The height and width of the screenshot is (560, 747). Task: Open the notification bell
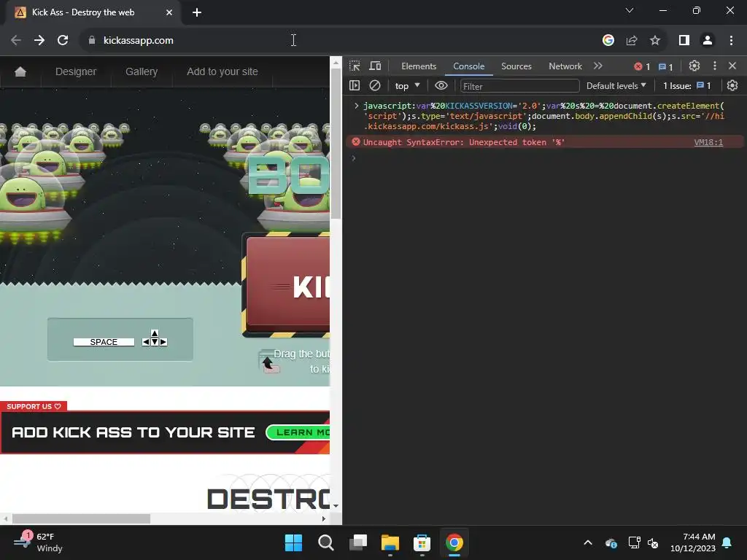click(x=727, y=542)
